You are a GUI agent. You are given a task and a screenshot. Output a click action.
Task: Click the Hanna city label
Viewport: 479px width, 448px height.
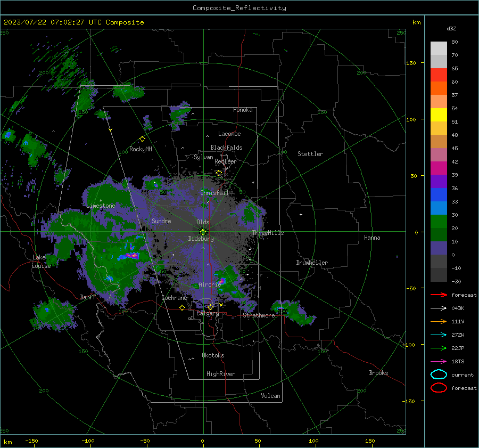[372, 238]
